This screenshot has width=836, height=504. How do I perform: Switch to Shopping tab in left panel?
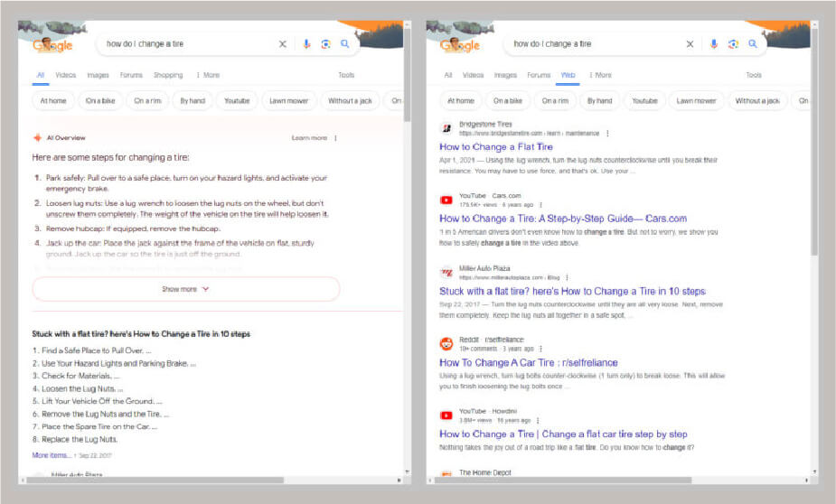click(168, 75)
